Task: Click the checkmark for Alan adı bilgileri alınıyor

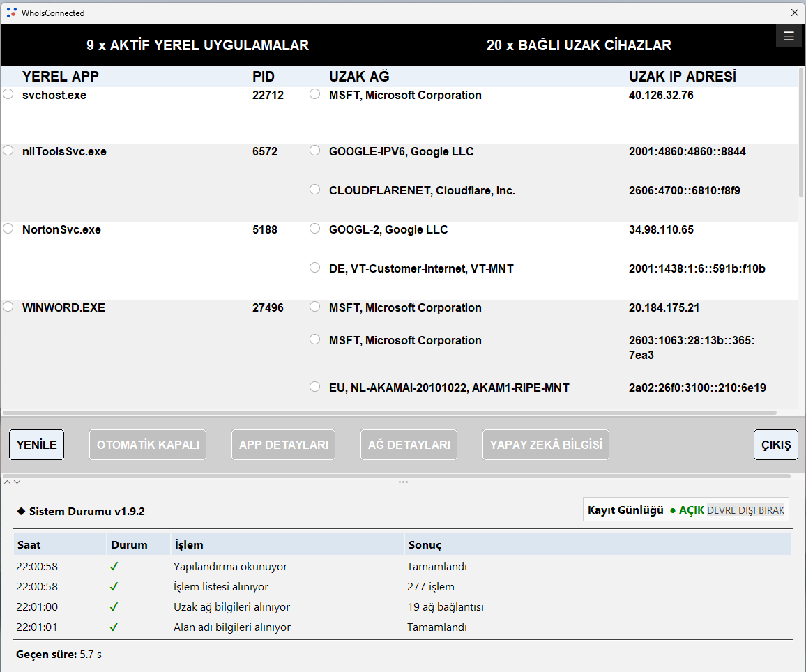Action: tap(114, 627)
